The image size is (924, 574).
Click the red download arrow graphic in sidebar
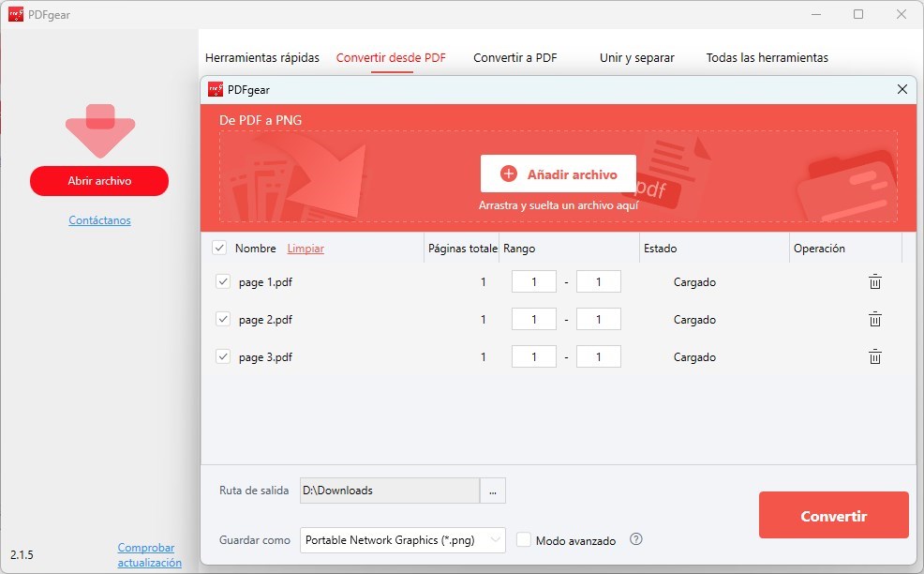click(100, 130)
